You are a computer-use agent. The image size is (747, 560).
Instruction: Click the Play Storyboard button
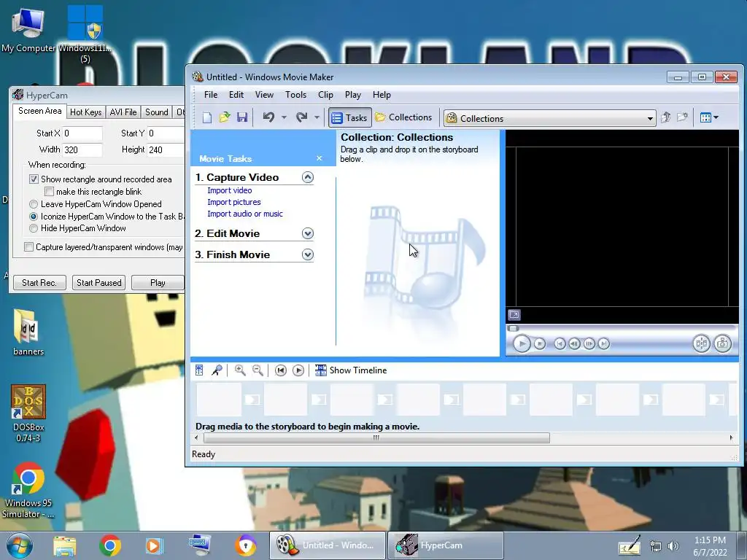pyautogui.click(x=298, y=370)
